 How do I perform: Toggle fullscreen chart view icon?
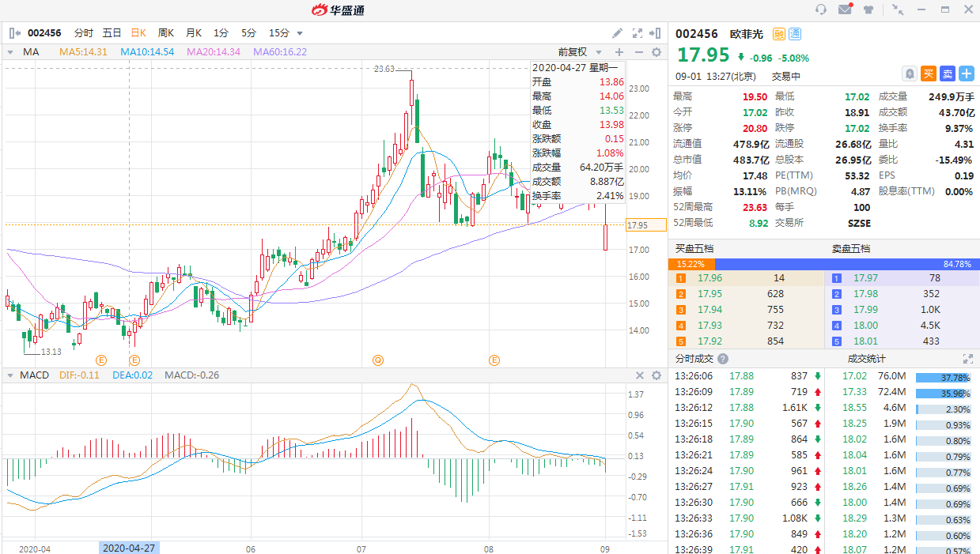tap(638, 33)
